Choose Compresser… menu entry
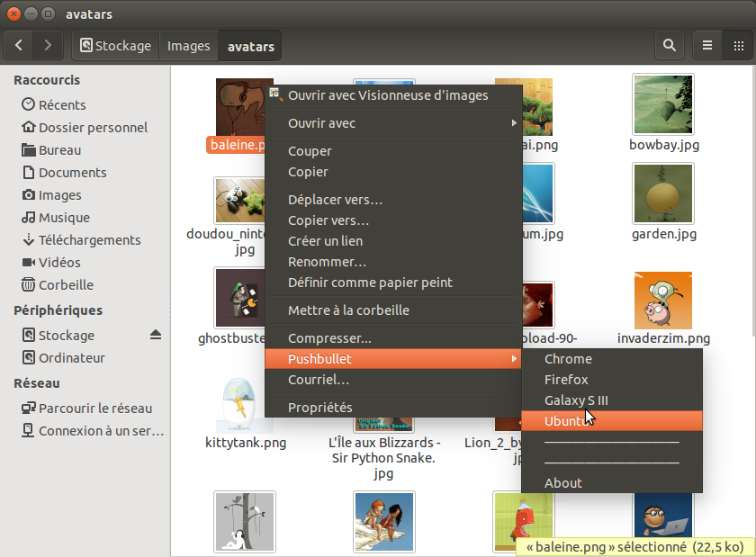The image size is (756, 557). click(x=393, y=338)
